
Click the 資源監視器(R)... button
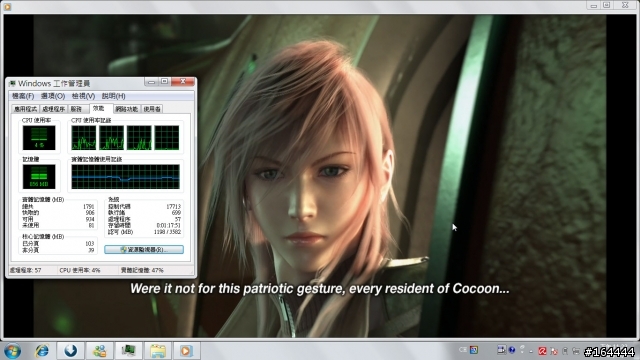pyautogui.click(x=144, y=249)
